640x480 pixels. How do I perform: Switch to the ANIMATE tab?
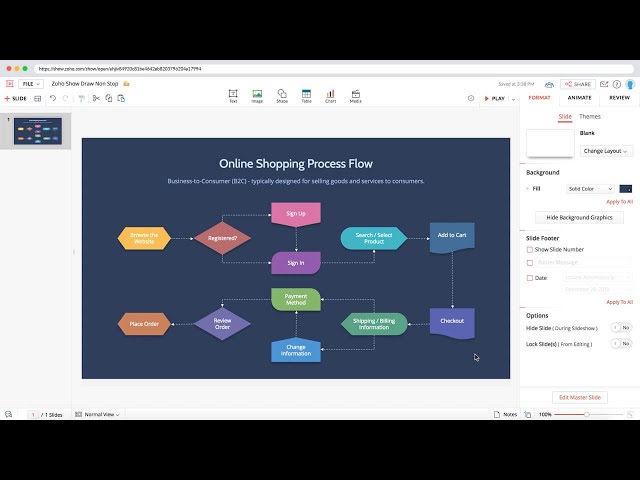[579, 98]
